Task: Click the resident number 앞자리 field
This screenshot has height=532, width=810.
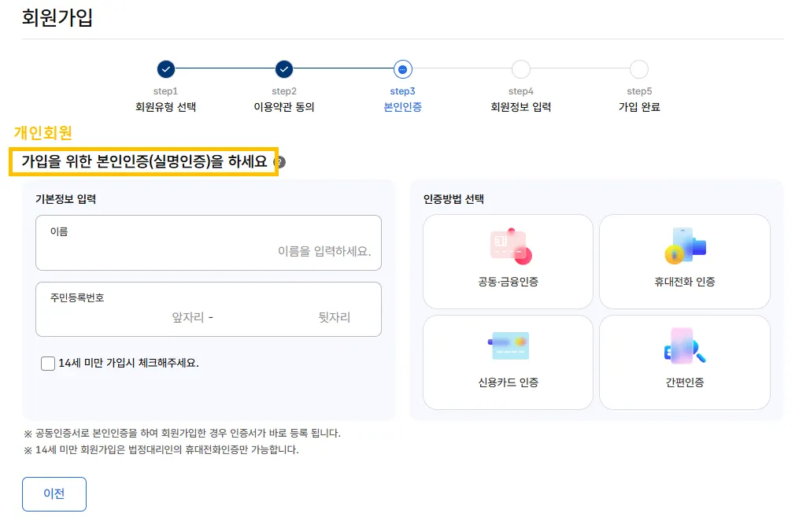Action: (x=157, y=317)
